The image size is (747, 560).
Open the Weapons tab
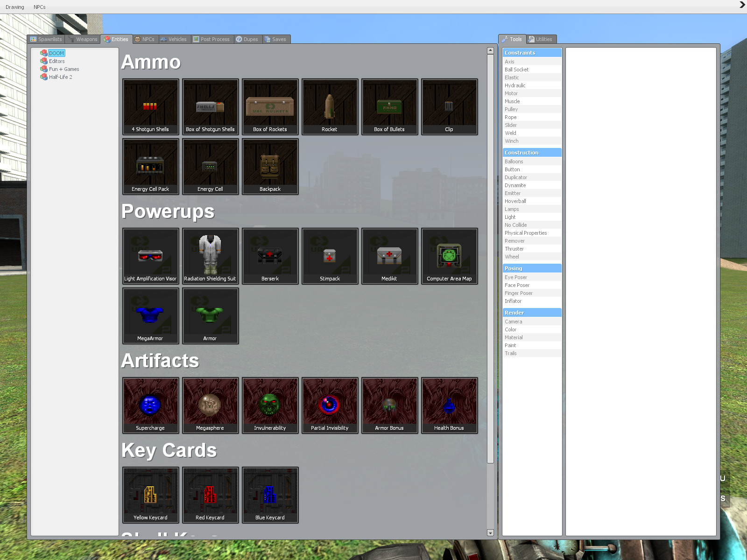(x=83, y=39)
